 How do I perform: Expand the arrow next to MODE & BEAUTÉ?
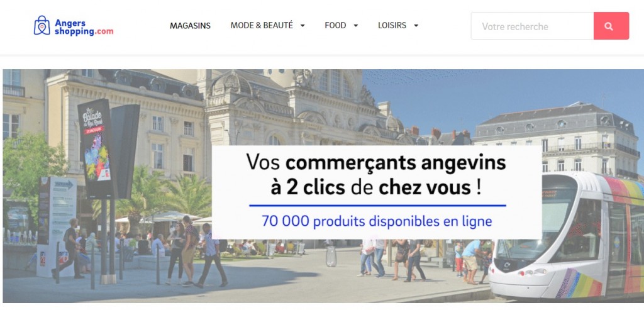(303, 26)
